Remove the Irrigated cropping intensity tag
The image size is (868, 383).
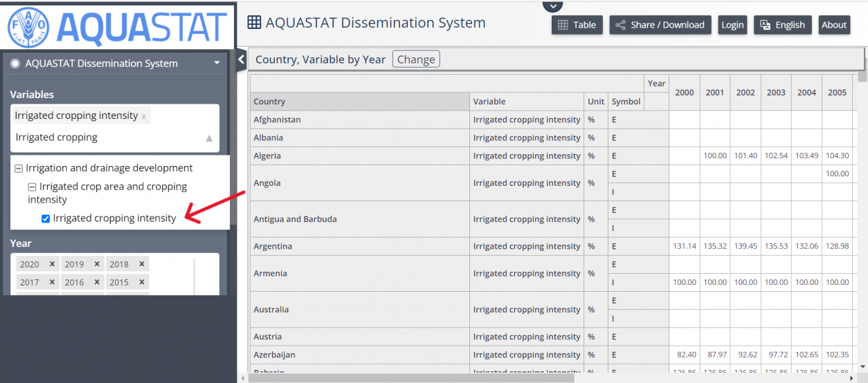(143, 117)
